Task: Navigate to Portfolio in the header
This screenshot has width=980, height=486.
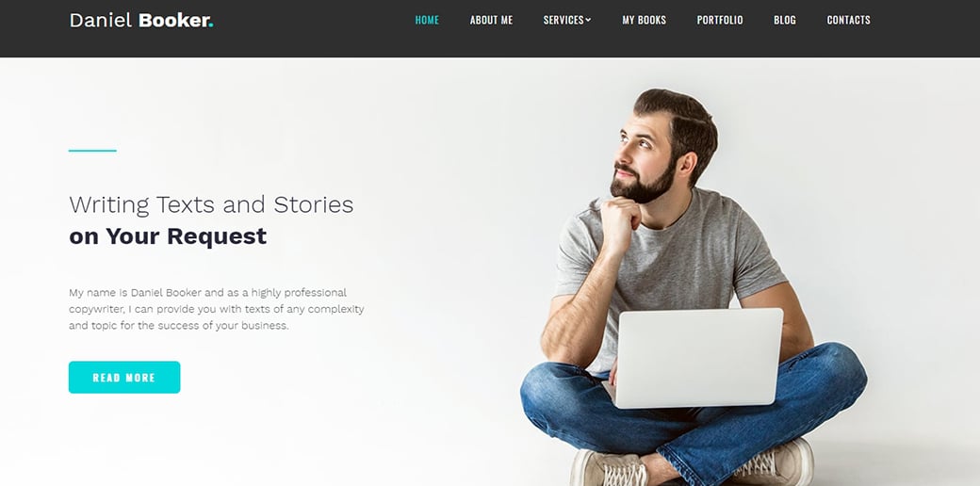Action: pos(720,20)
